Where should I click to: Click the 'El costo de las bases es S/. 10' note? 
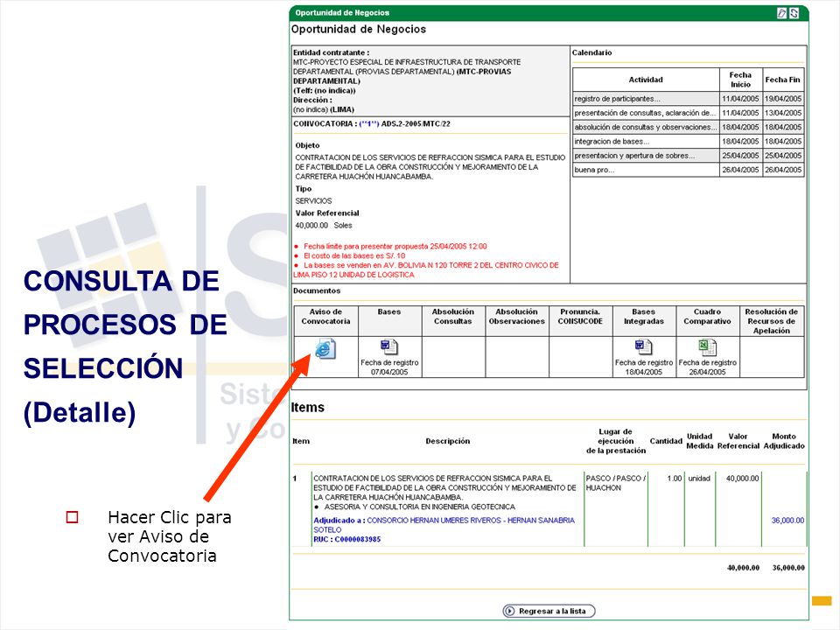coord(354,256)
